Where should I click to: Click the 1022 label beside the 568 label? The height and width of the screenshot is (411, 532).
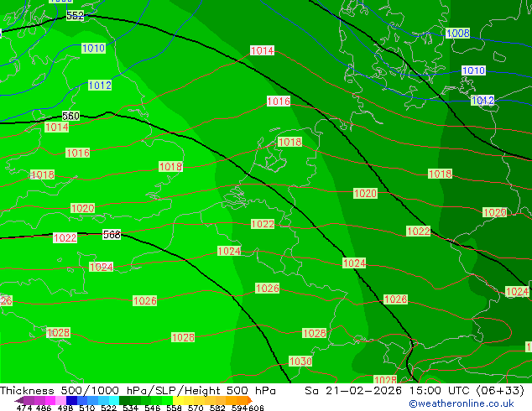[65, 237]
